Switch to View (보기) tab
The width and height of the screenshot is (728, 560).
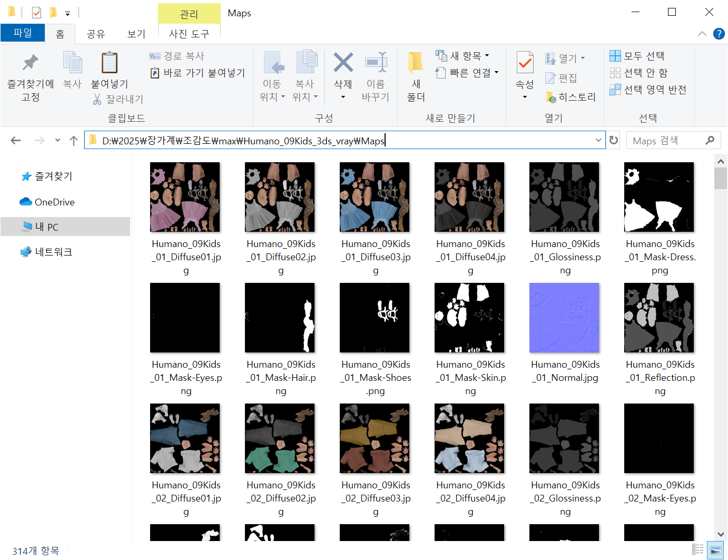[x=136, y=34]
